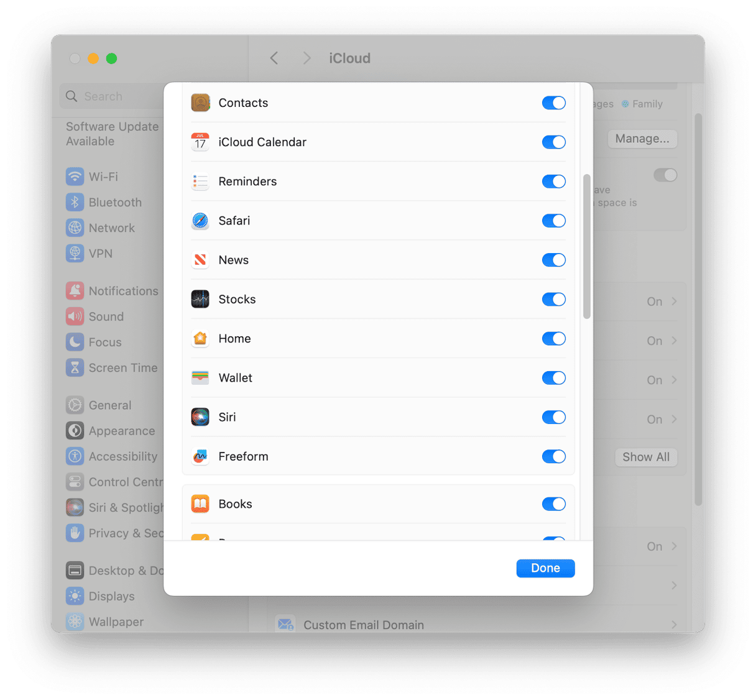Click the dialog's vertical scrollbar
The height and width of the screenshot is (700, 756).
pyautogui.click(x=586, y=247)
